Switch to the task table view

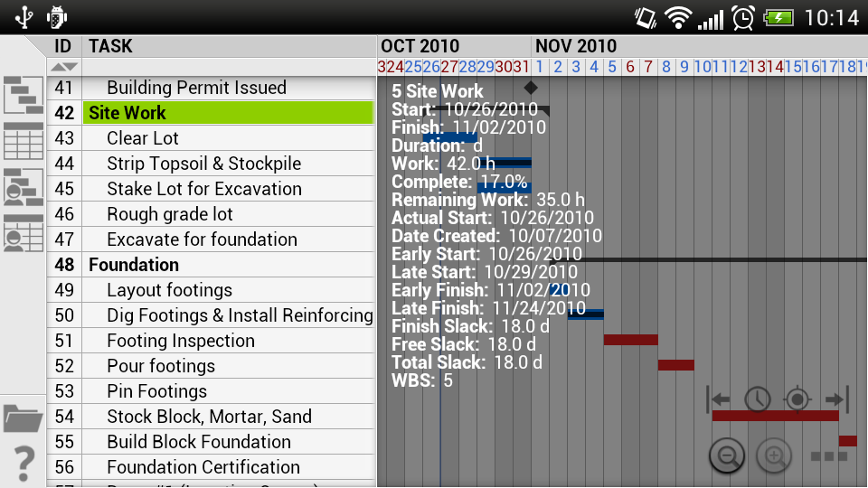23,141
